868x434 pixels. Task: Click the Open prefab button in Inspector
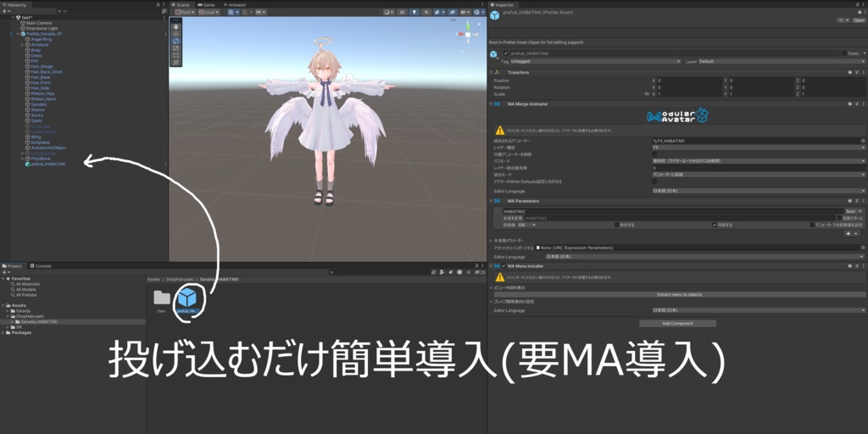click(860, 20)
